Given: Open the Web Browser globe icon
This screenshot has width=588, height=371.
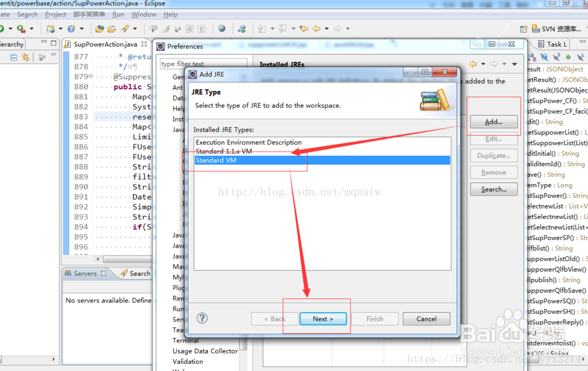Looking at the screenshot, I should coord(222,28).
